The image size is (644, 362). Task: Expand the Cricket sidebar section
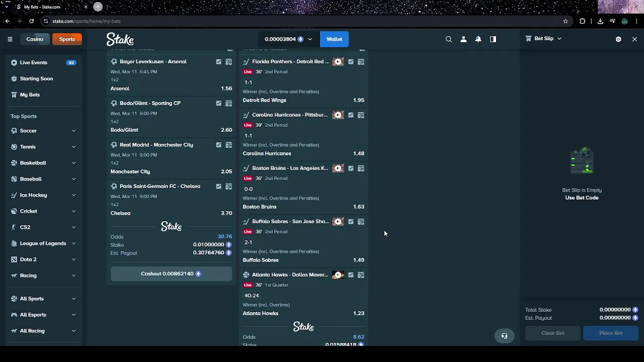point(73,211)
